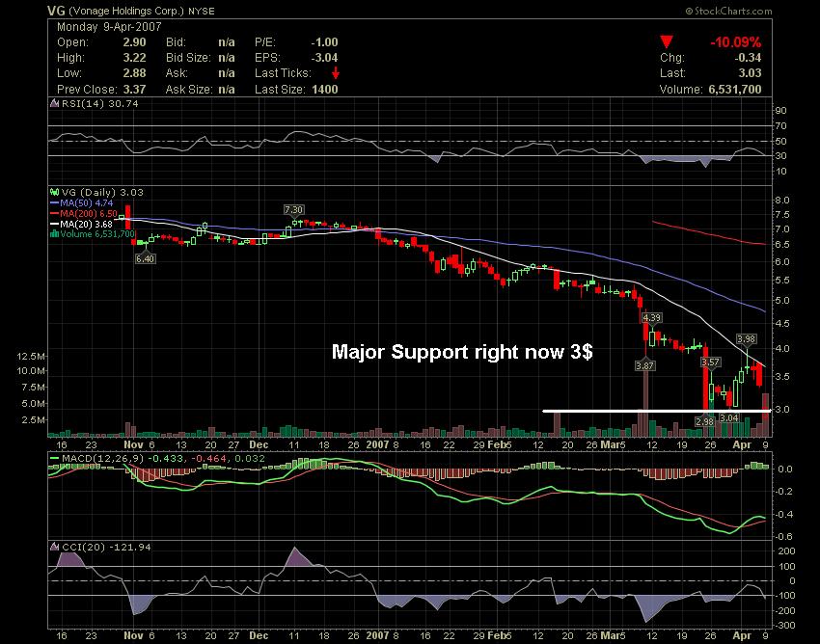Image resolution: width=820 pixels, height=644 pixels.
Task: Click the Low value 2.88
Action: pyautogui.click(x=134, y=73)
